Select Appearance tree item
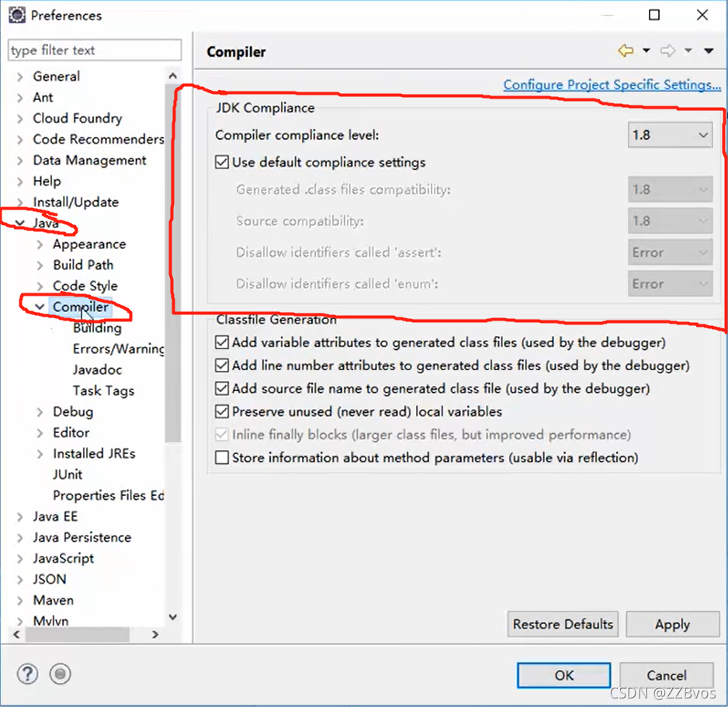The height and width of the screenshot is (707, 728). (x=89, y=244)
